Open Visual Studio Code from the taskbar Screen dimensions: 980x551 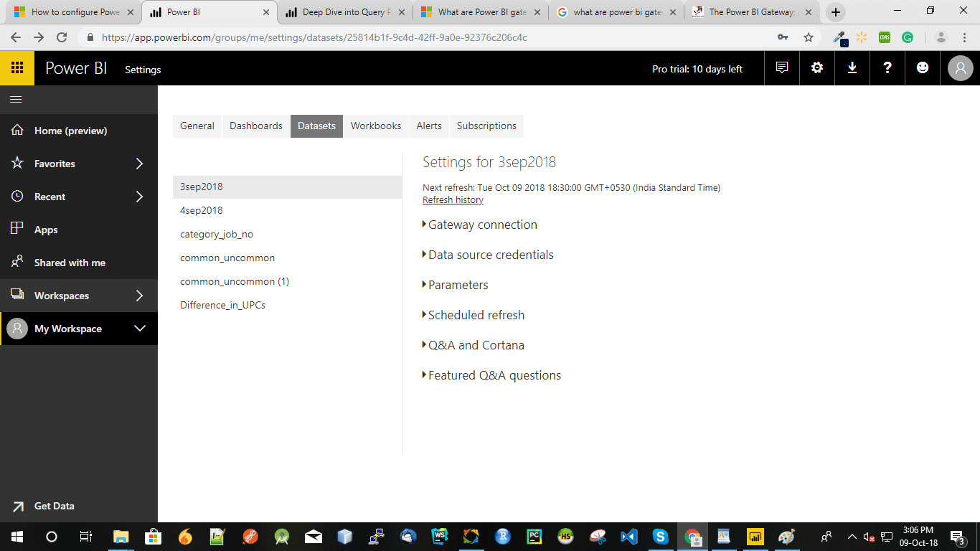click(629, 536)
